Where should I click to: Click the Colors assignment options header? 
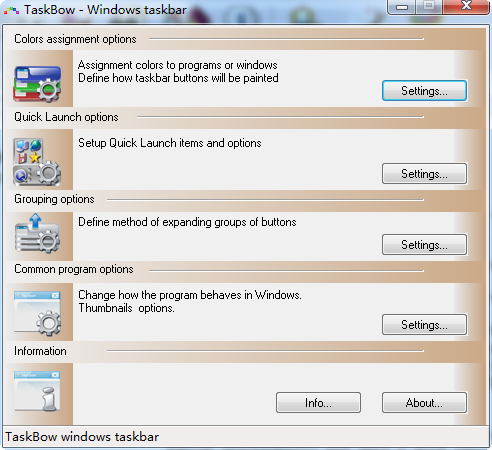pos(75,39)
